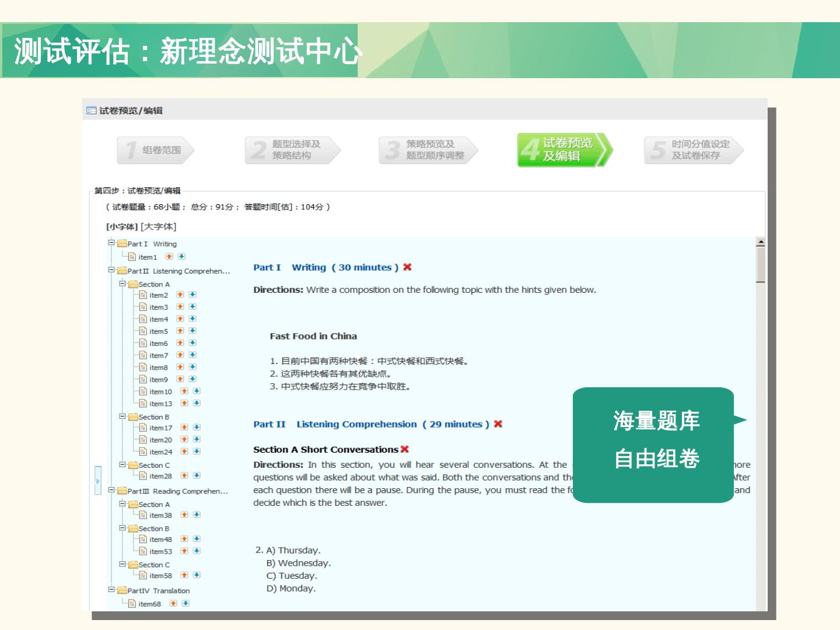Click the scrollbar up arrow
Viewport: 840px width, 630px height.
coord(760,242)
